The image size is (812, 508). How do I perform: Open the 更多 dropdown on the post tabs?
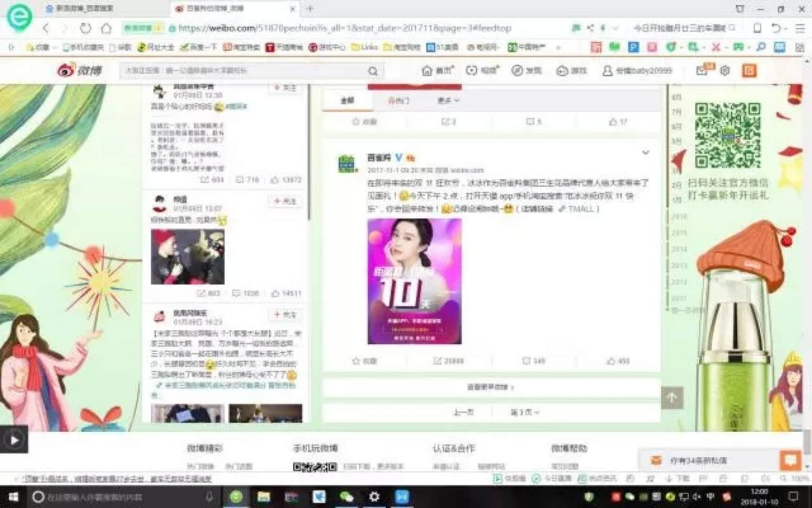coord(447,101)
